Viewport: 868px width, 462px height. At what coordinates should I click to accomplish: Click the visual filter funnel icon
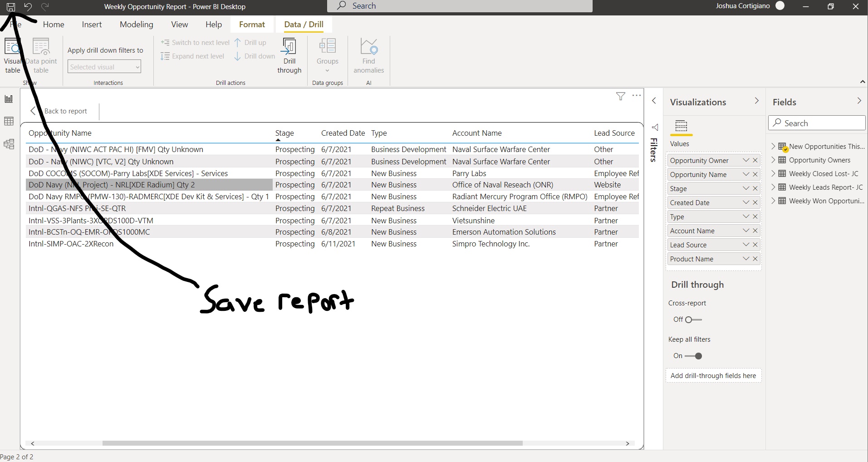pos(621,96)
